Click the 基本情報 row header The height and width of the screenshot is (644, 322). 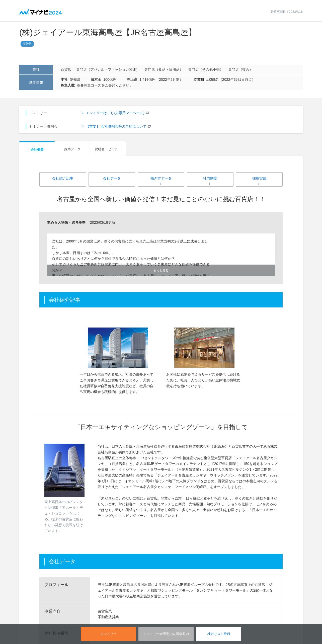36,83
